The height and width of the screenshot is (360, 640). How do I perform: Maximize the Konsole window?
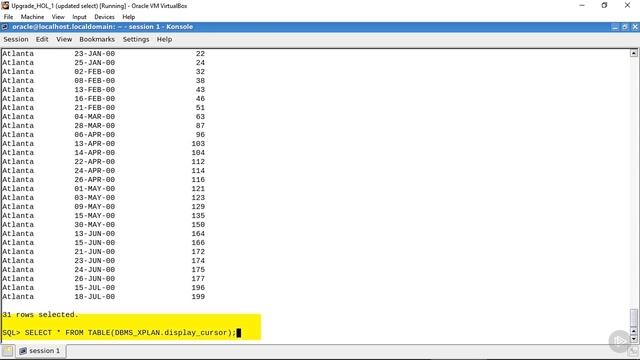pyautogui.click(x=625, y=27)
